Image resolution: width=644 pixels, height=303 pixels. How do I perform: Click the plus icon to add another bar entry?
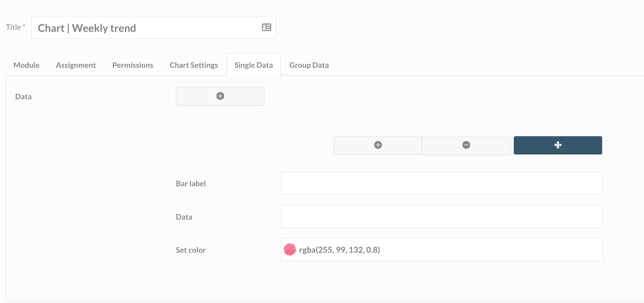point(378,145)
